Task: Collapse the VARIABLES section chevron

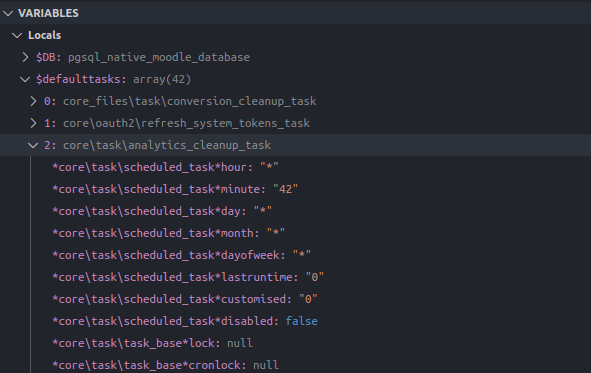Action: pos(8,13)
